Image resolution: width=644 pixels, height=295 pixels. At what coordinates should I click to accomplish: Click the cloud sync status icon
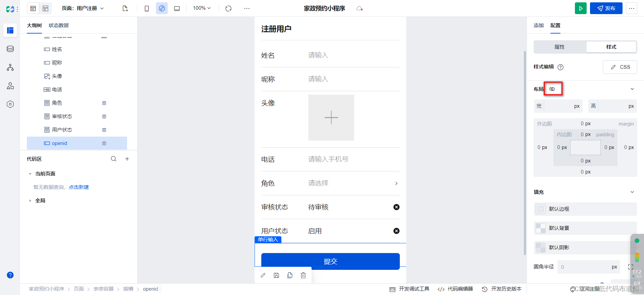pyautogui.click(x=360, y=8)
